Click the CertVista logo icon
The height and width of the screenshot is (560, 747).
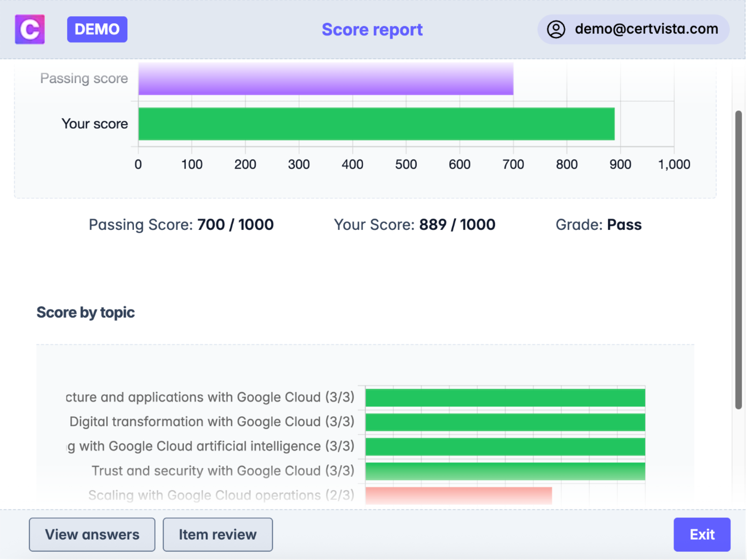coord(29,29)
